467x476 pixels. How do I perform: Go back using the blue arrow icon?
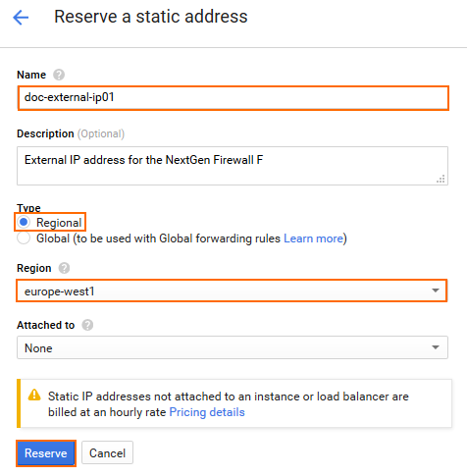click(x=21, y=17)
